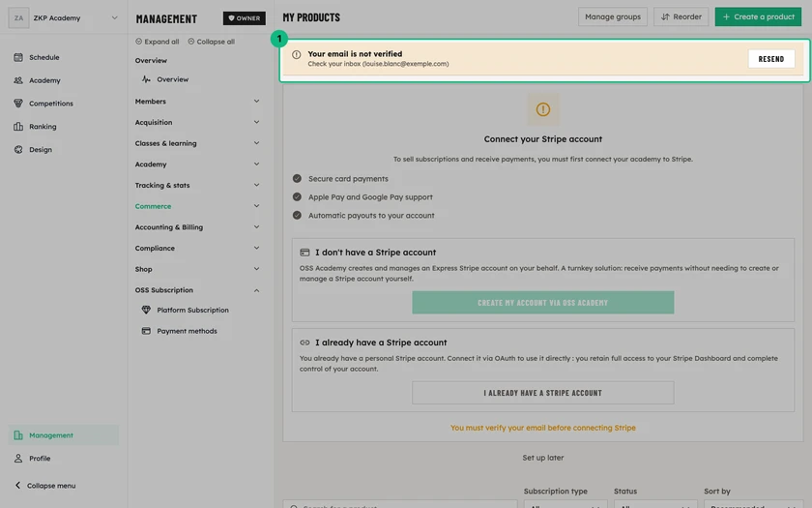Click the Set up later link
Image resolution: width=812 pixels, height=508 pixels.
click(x=542, y=458)
